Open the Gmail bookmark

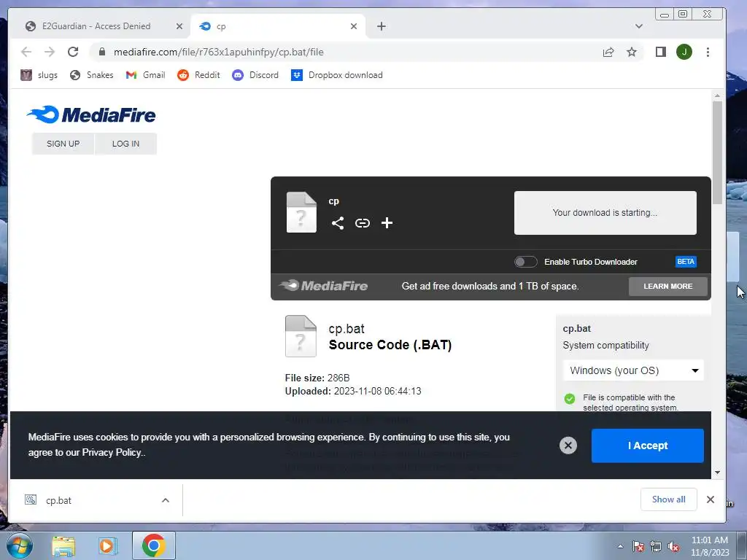[146, 75]
